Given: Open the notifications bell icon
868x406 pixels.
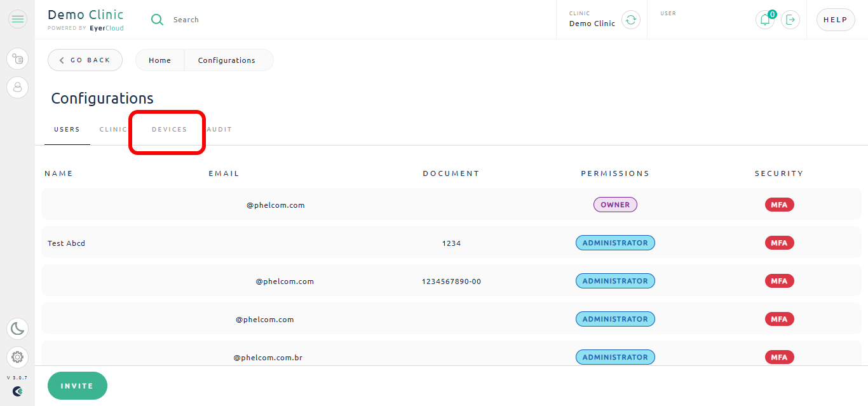Looking at the screenshot, I should (765, 20).
